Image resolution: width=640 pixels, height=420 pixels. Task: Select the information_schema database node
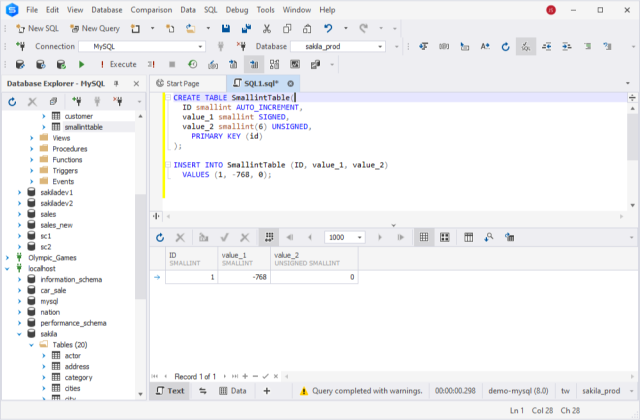70,279
